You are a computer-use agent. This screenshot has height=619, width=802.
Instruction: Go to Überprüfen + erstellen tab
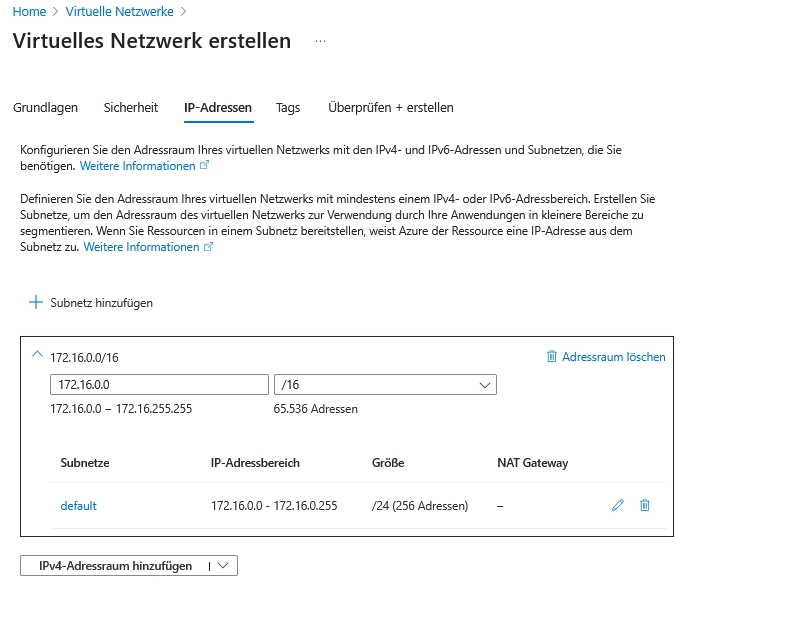coord(391,108)
